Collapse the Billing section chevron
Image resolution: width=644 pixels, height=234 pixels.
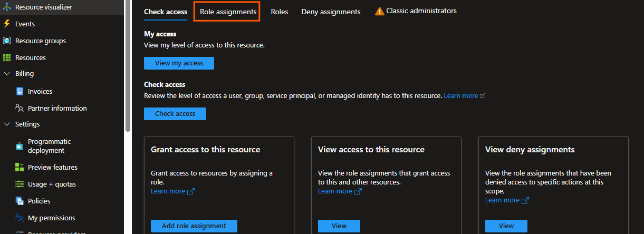pyautogui.click(x=7, y=74)
